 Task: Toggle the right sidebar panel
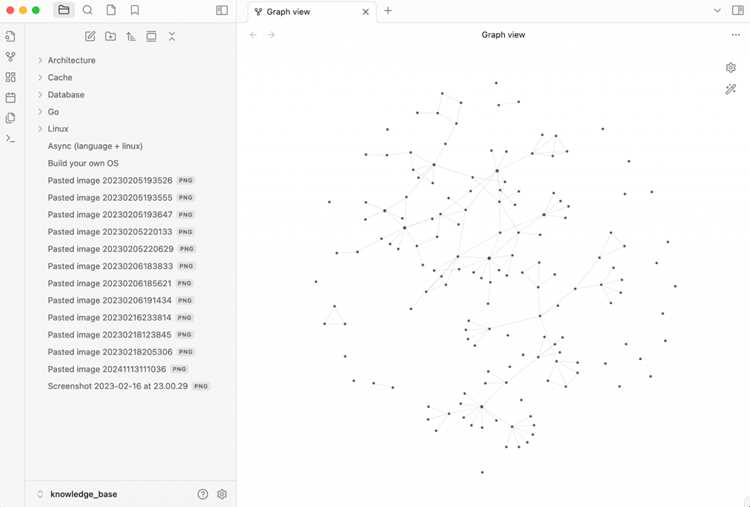(738, 11)
